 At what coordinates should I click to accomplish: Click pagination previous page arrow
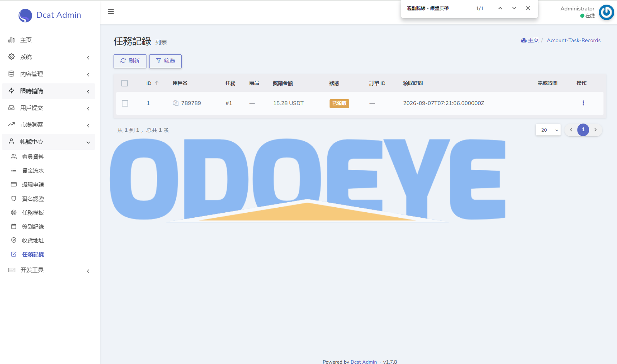(571, 130)
